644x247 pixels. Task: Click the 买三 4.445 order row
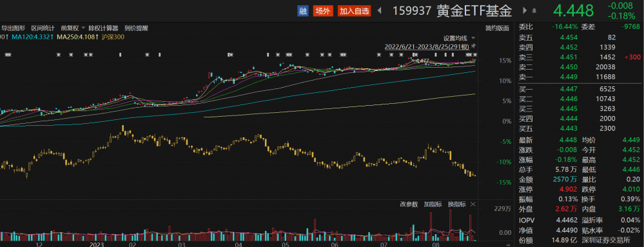[579, 109]
